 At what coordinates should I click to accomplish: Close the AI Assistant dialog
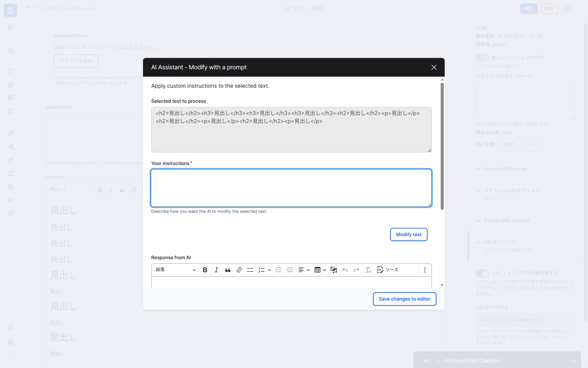click(434, 67)
